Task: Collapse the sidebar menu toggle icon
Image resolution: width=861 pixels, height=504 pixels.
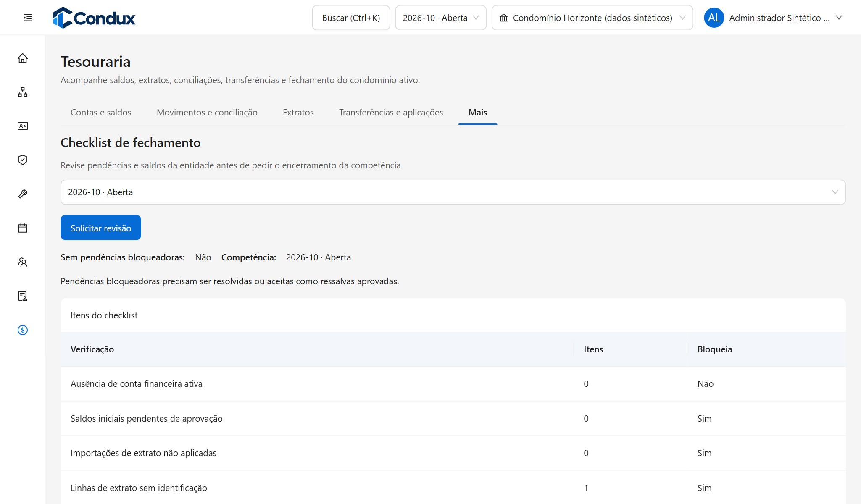Action: [28, 18]
